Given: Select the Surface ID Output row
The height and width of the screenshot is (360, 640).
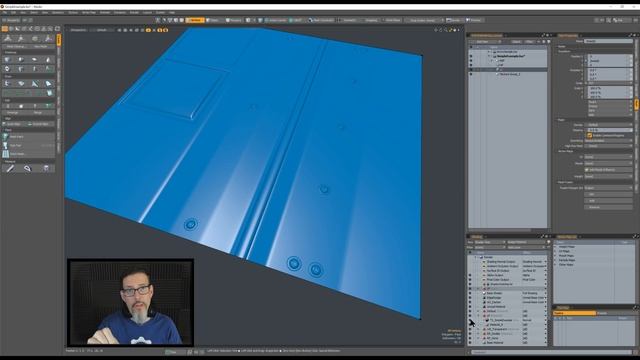Looking at the screenshot, I should click(x=507, y=271).
